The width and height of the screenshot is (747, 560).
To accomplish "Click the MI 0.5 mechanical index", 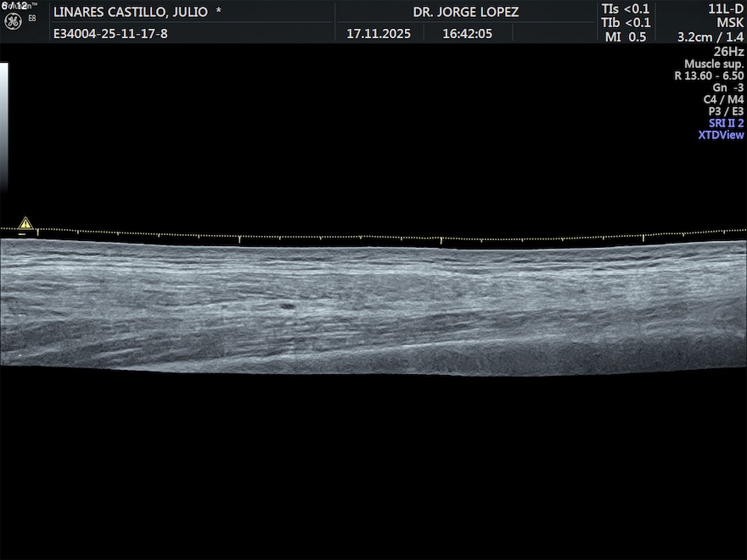I will point(626,37).
